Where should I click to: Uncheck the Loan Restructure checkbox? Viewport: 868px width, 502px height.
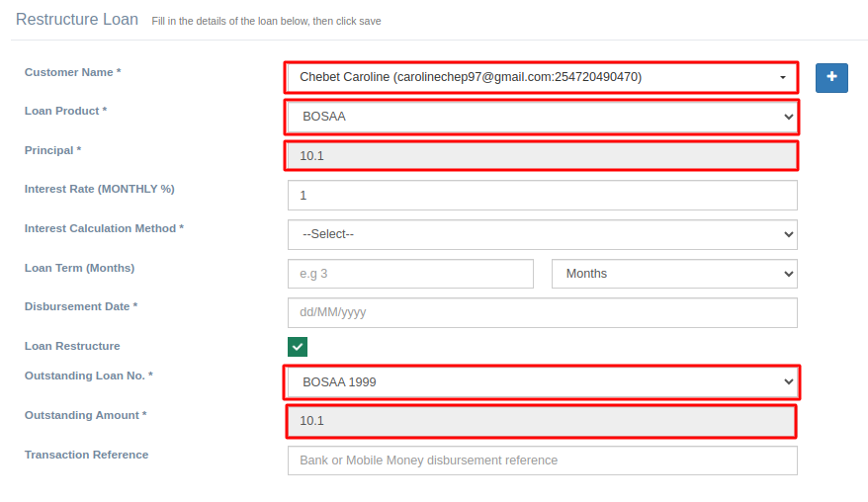click(x=298, y=347)
